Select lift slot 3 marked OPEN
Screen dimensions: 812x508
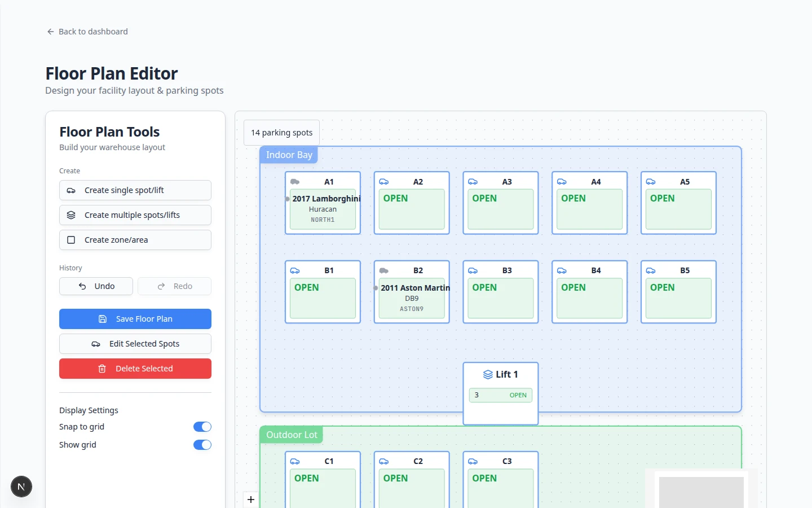tap(501, 395)
